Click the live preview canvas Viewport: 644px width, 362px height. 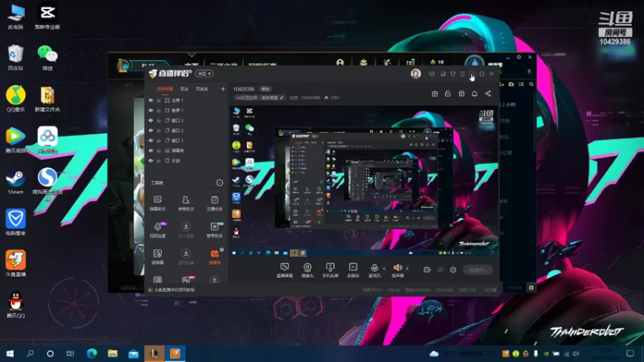[364, 182]
